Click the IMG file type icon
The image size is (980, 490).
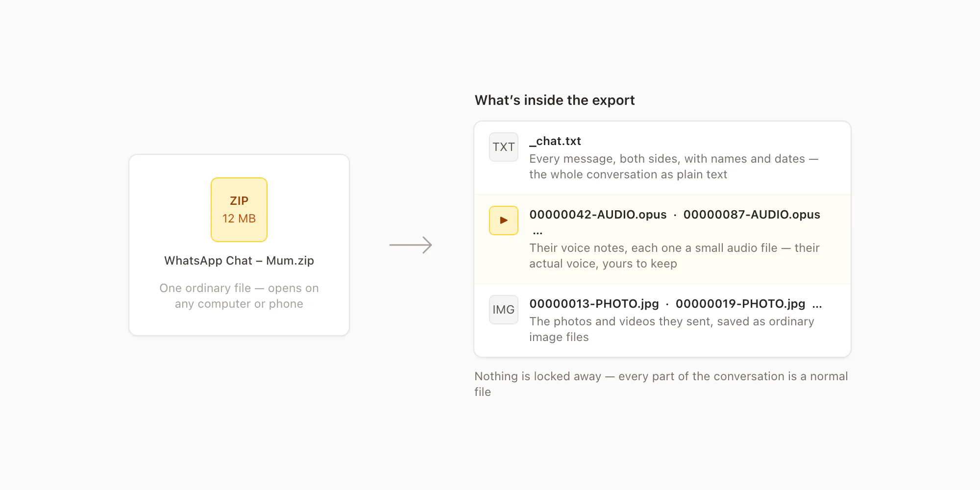[x=504, y=310]
